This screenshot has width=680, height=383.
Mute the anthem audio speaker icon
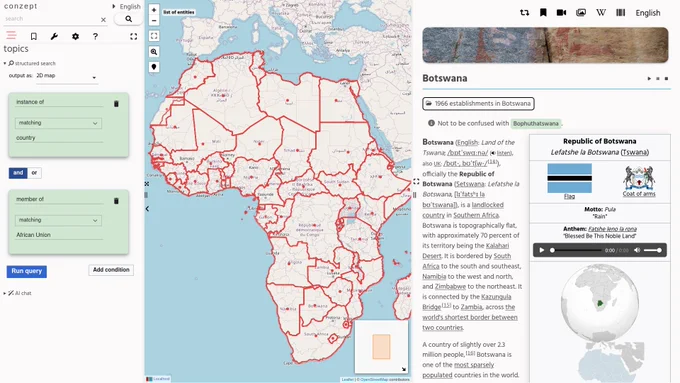(637, 250)
